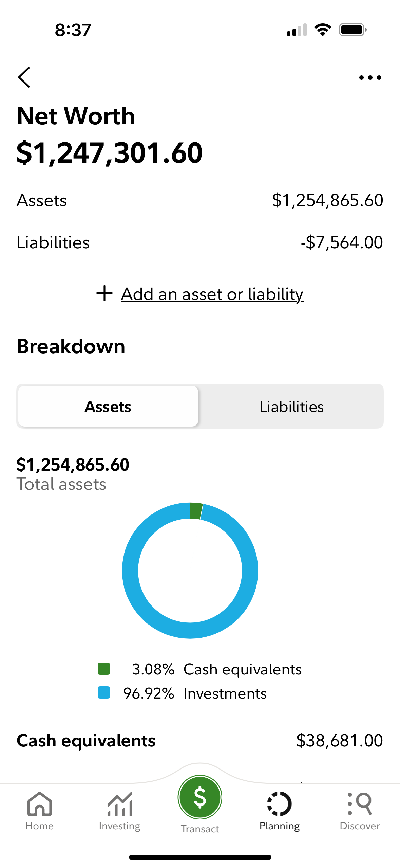The height and width of the screenshot is (868, 400).
Task: Select the Assets breakdown segment
Action: click(108, 406)
